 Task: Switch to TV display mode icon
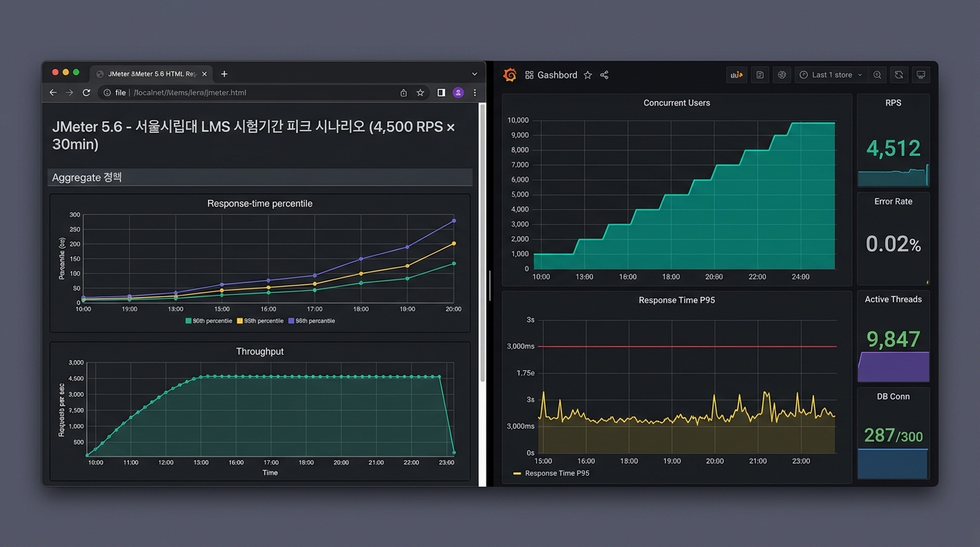(921, 75)
